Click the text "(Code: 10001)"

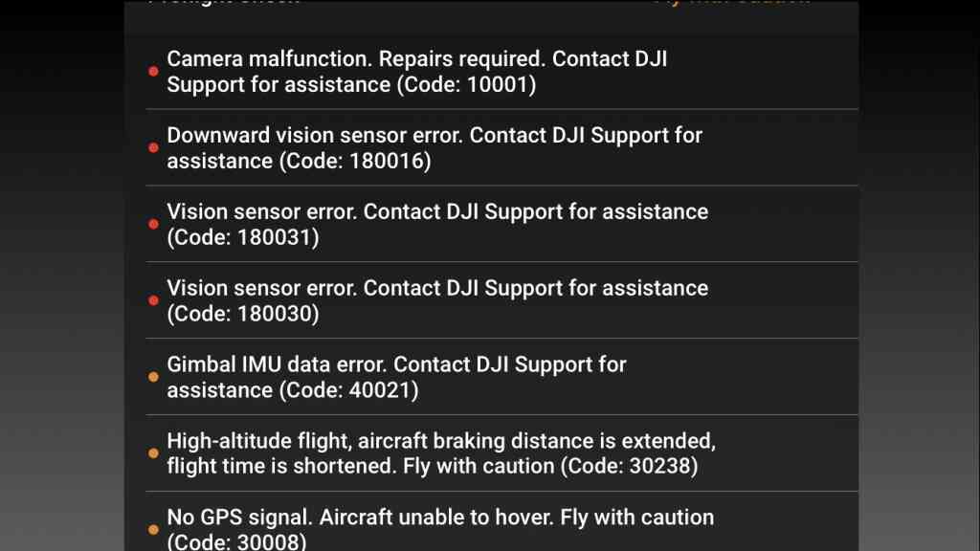tap(466, 85)
